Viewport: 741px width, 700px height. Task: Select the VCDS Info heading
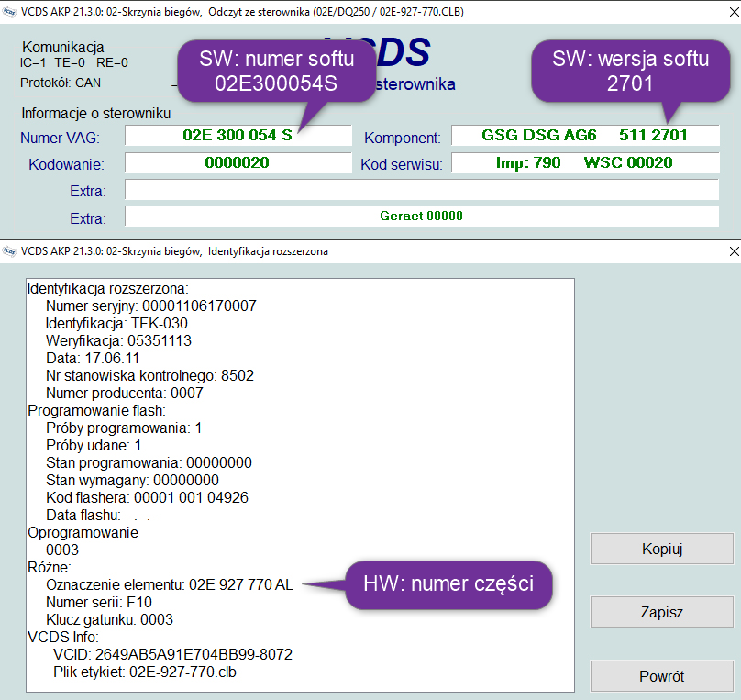click(x=63, y=637)
